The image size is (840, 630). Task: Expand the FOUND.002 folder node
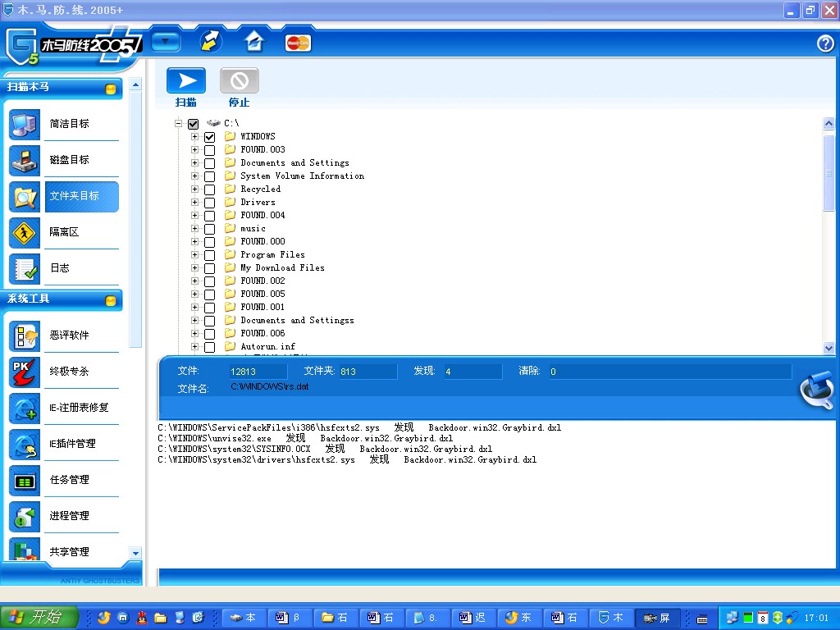click(194, 281)
